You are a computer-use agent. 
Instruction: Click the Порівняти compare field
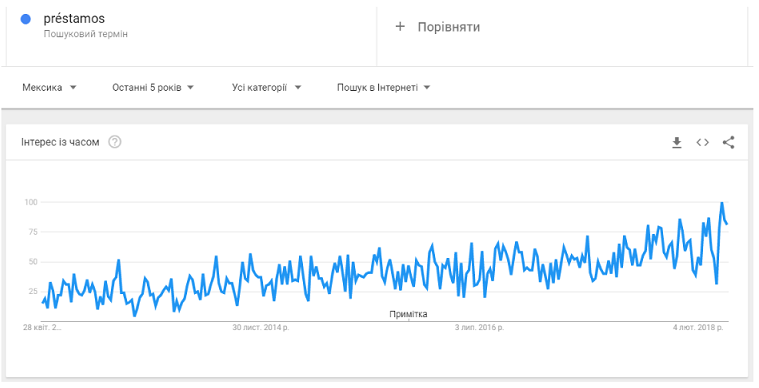pos(562,33)
